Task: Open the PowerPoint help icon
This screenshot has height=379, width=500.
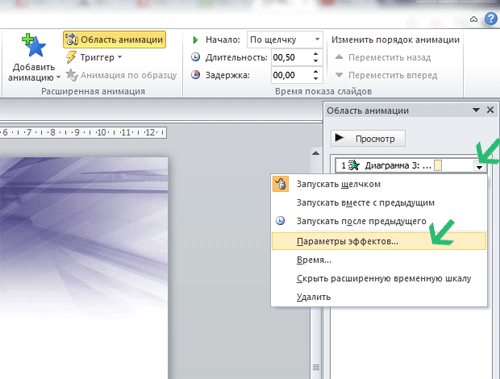Action: tap(491, 19)
